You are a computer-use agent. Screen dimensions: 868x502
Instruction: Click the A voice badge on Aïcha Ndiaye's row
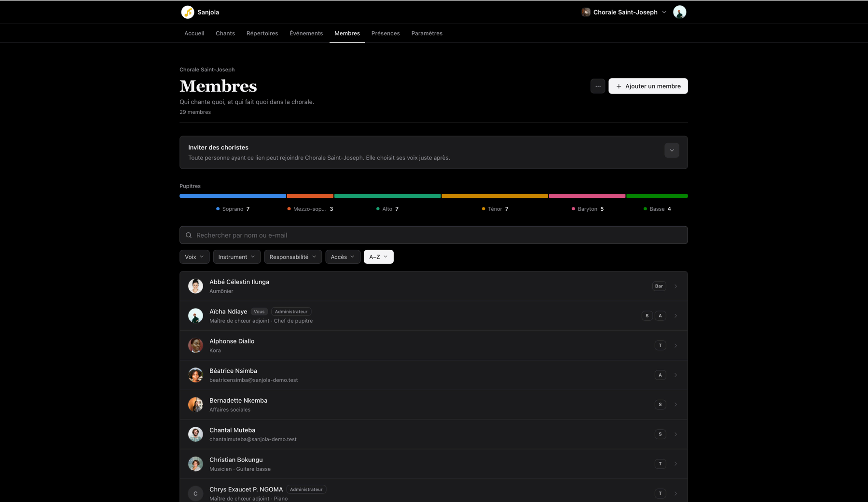tap(660, 316)
